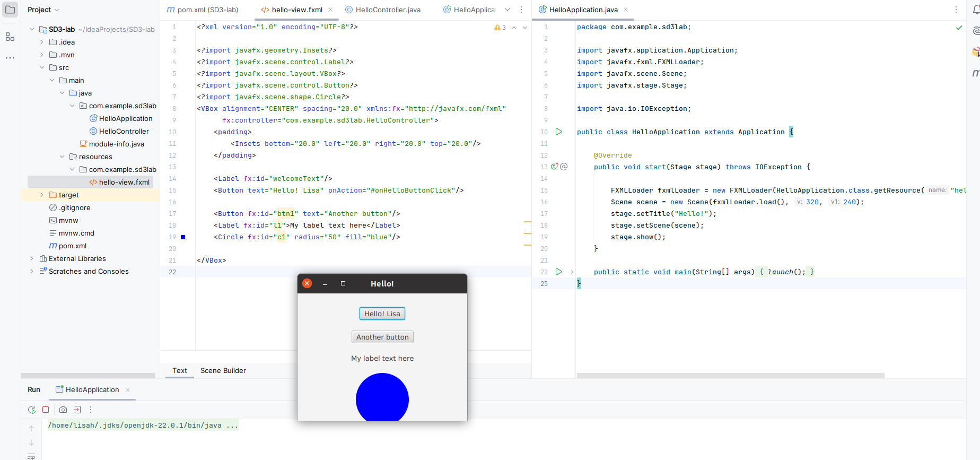Click the overrides gutter icon on line 13
This screenshot has width=980, height=460.
554,167
